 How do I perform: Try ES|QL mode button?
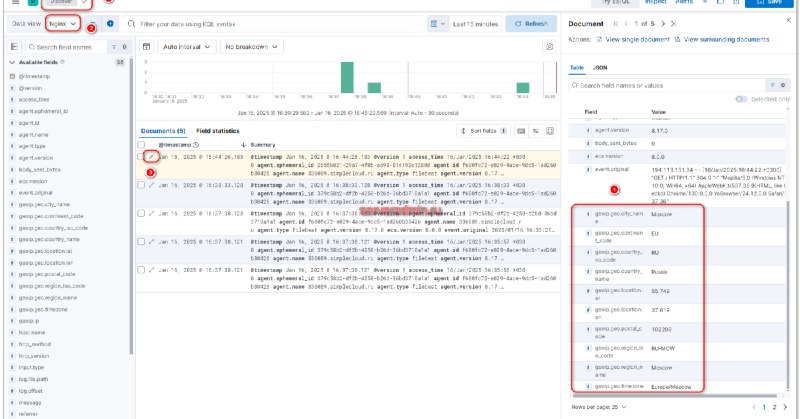coord(615,3)
